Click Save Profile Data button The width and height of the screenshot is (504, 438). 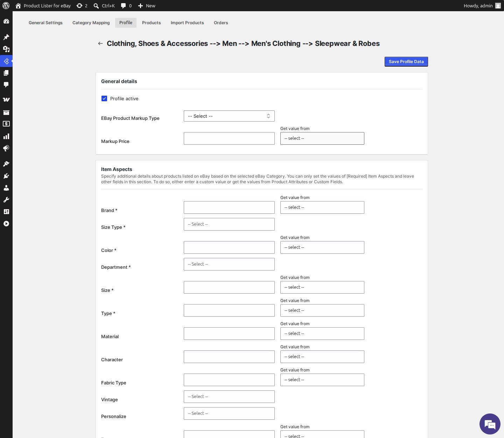[x=406, y=62]
